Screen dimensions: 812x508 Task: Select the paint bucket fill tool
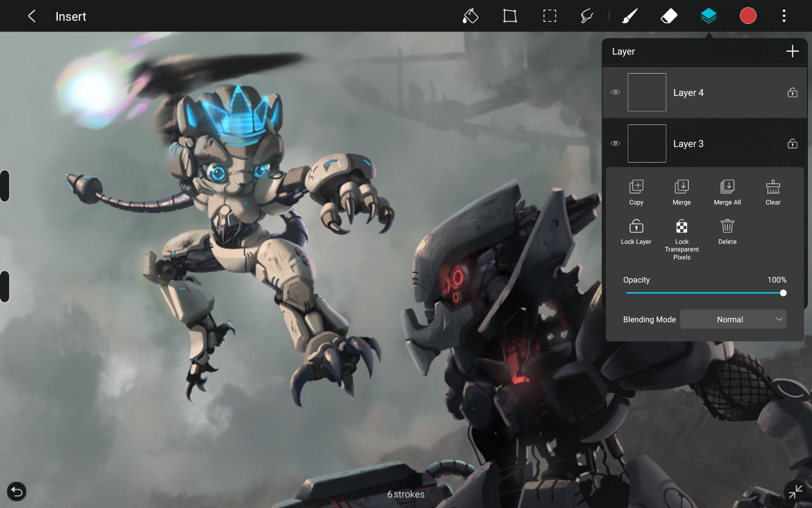pos(470,16)
